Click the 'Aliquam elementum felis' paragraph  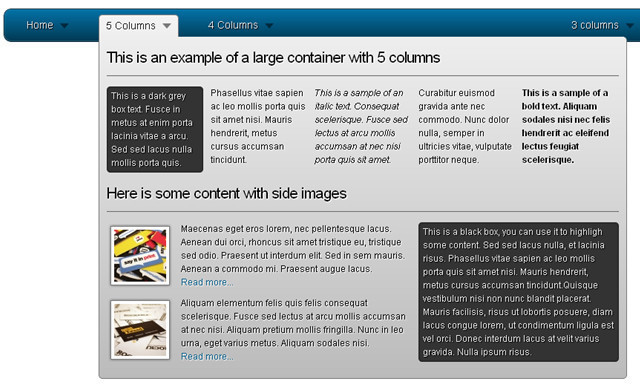tap(293, 323)
